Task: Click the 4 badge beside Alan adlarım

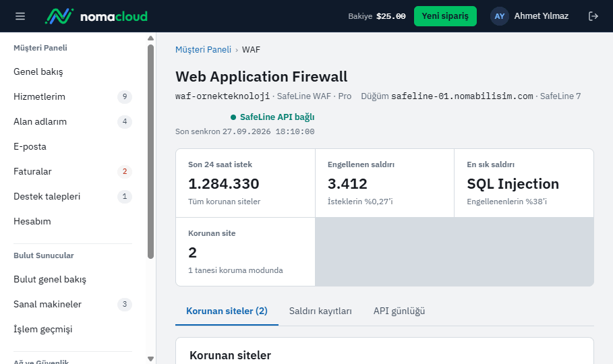Action: 125,121
